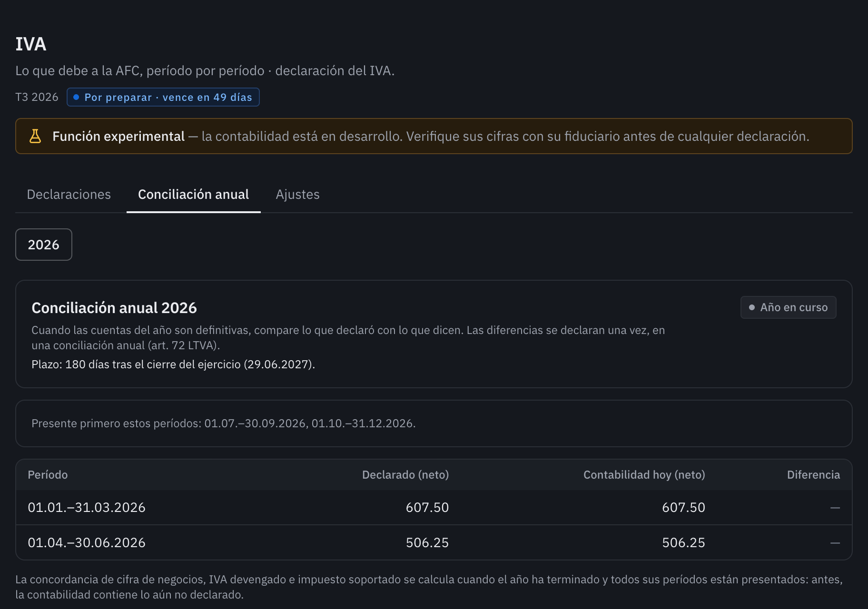Click the Período column header
The width and height of the screenshot is (868, 609).
pyautogui.click(x=48, y=475)
